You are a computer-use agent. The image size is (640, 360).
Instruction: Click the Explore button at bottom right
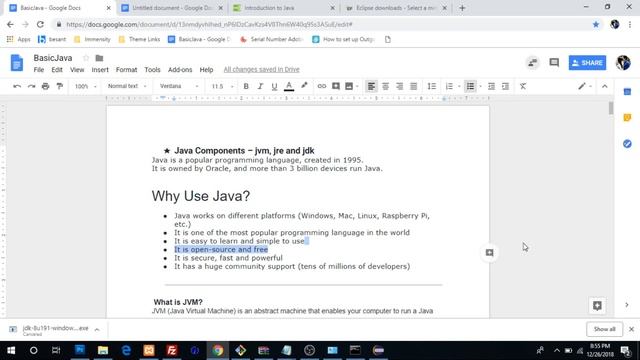[x=597, y=305]
